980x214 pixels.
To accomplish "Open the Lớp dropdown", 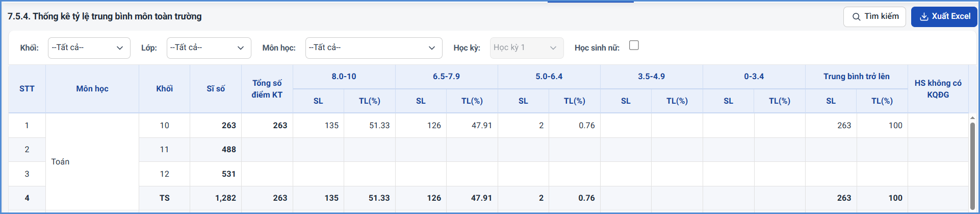I will tap(209, 48).
